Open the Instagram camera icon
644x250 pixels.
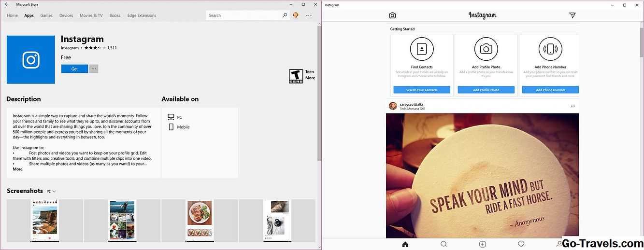pyautogui.click(x=392, y=15)
